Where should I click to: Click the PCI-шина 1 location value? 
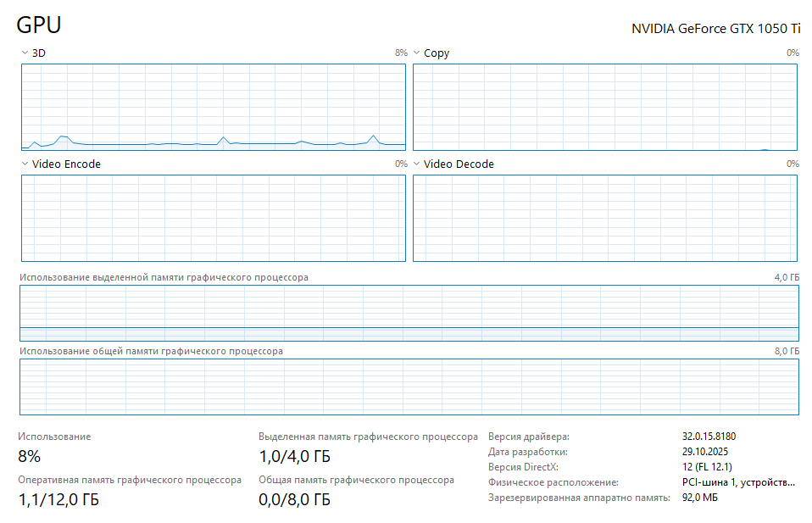click(x=738, y=482)
